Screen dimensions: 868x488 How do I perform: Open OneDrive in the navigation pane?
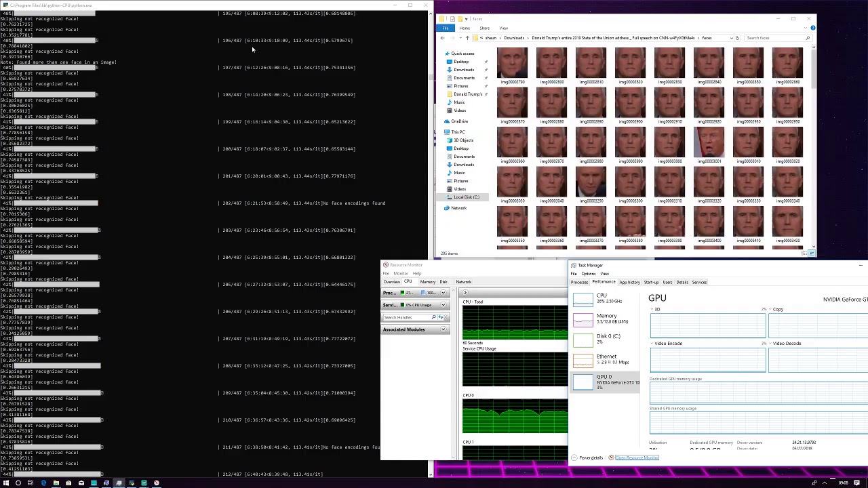[x=459, y=121]
